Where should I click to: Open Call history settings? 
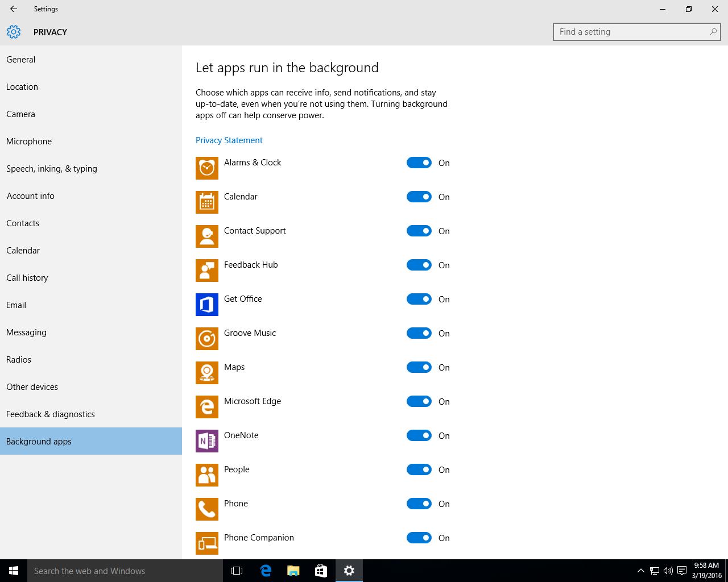click(91, 277)
